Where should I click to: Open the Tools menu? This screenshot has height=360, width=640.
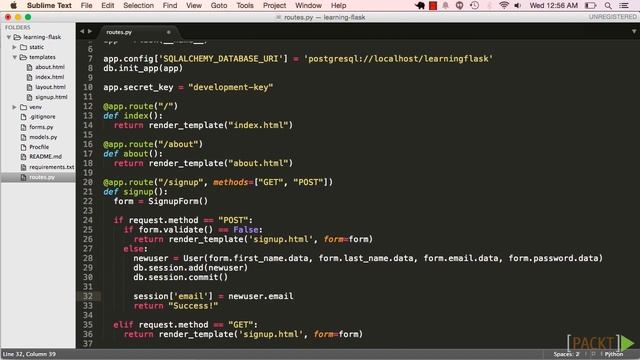[x=245, y=5]
